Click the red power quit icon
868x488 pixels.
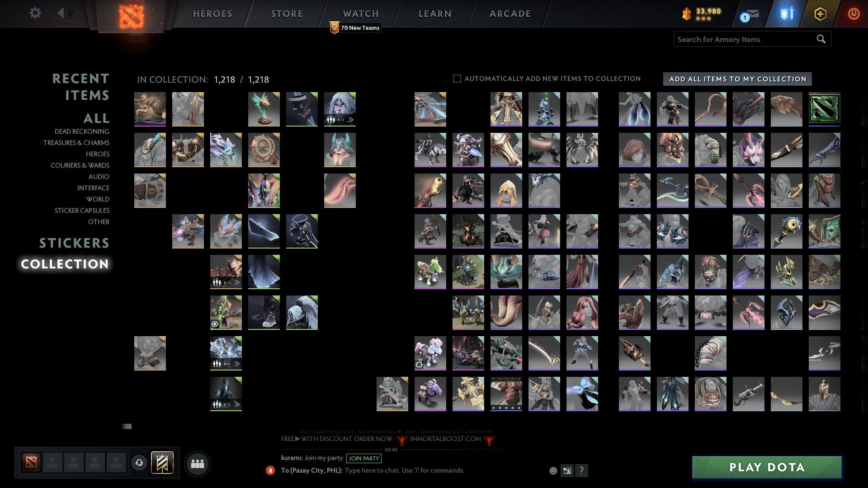854,14
